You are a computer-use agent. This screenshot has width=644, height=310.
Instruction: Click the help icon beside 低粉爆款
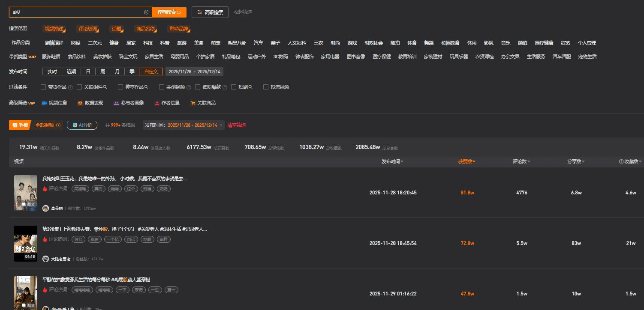point(225,87)
